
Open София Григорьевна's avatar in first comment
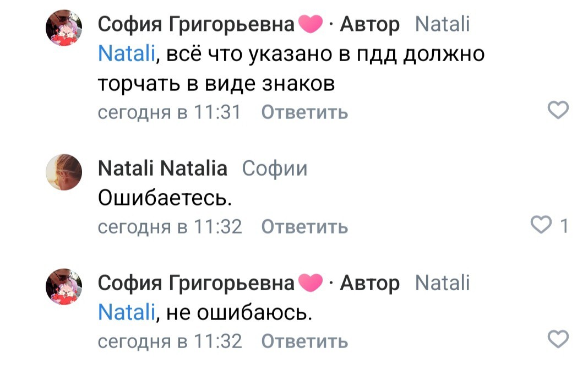[x=64, y=28]
